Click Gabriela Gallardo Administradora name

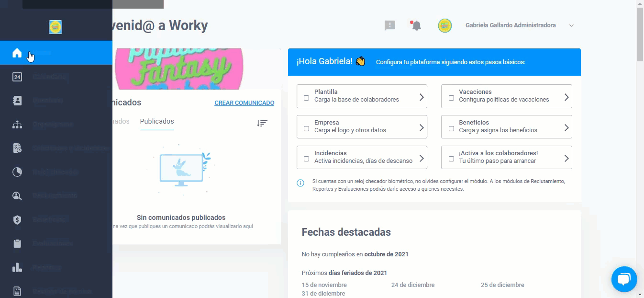[511, 25]
